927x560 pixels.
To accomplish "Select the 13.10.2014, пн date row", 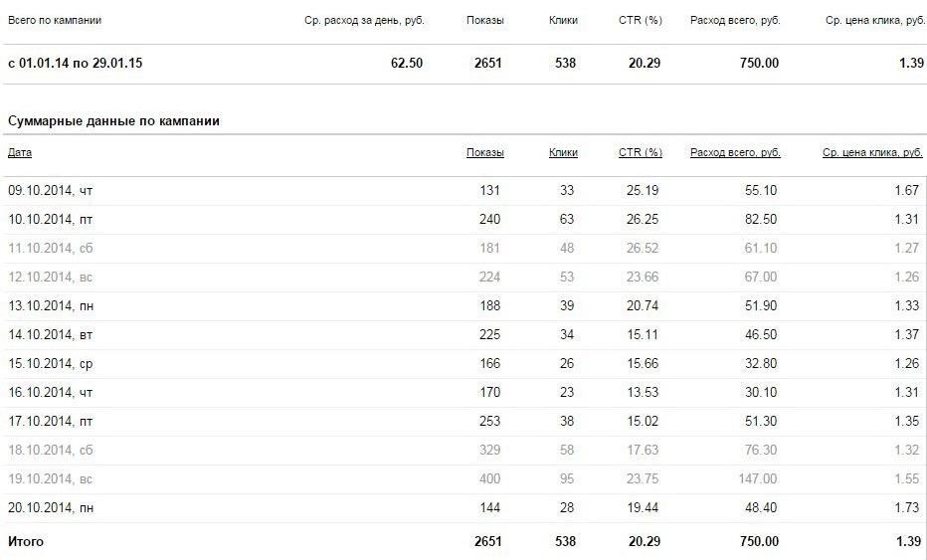I will click(463, 305).
